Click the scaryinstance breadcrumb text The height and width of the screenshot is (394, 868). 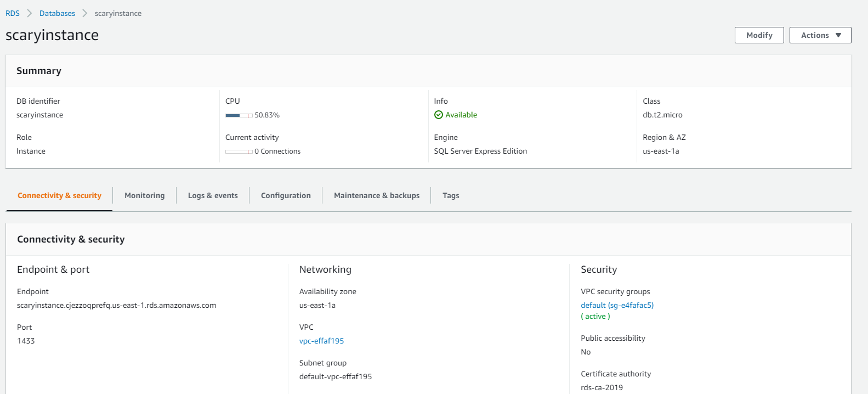(118, 13)
